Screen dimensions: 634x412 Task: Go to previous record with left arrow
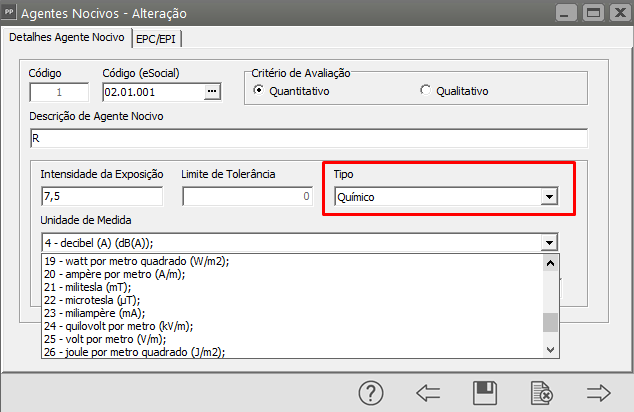(x=428, y=393)
